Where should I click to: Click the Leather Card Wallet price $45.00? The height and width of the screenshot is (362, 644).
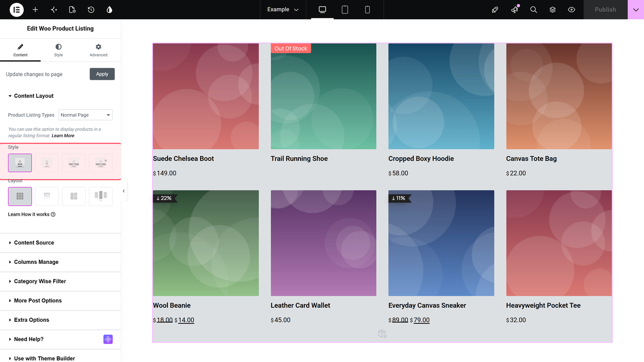[x=281, y=320]
